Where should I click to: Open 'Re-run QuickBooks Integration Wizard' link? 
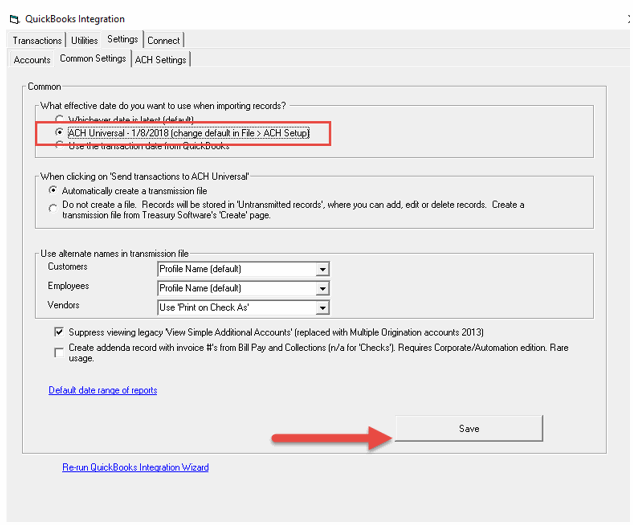135,467
